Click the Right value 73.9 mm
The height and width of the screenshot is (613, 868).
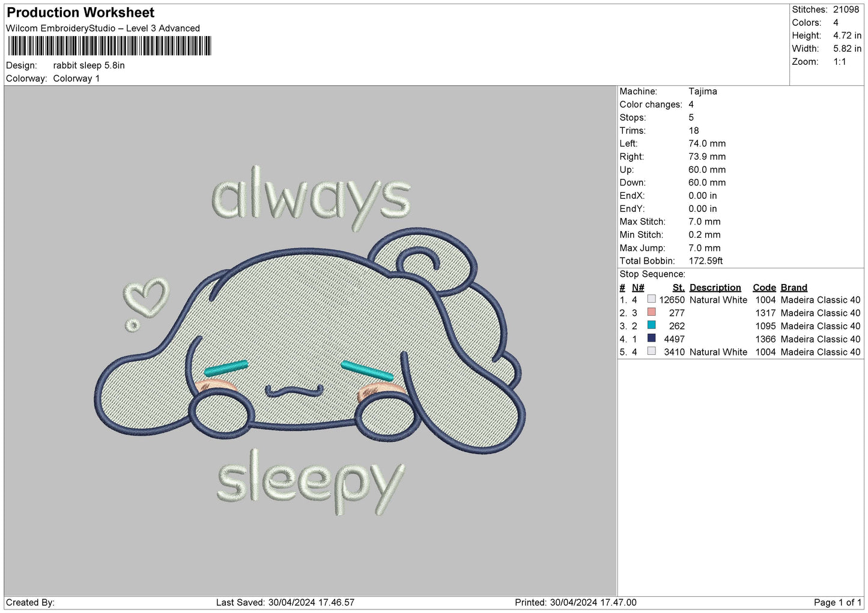[x=707, y=157]
